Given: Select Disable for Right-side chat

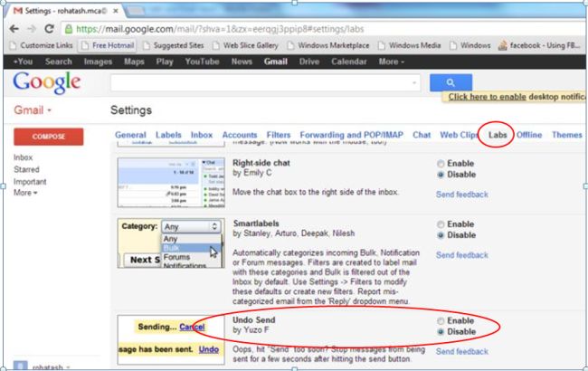Looking at the screenshot, I should pyautogui.click(x=441, y=175).
